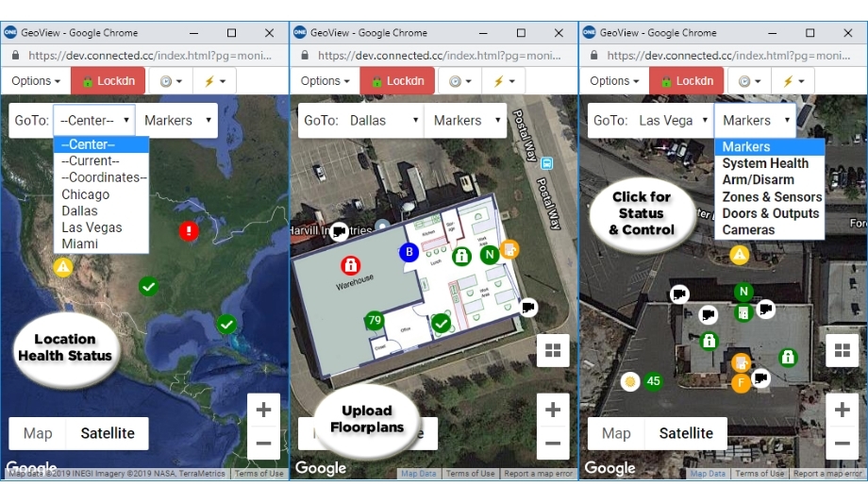Click Terms of Use link in Dallas window
The height and width of the screenshot is (503, 868).
click(471, 474)
